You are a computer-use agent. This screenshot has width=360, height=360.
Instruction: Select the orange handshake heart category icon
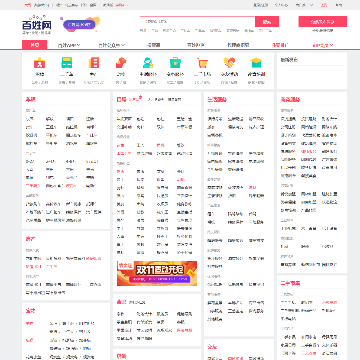point(229,63)
